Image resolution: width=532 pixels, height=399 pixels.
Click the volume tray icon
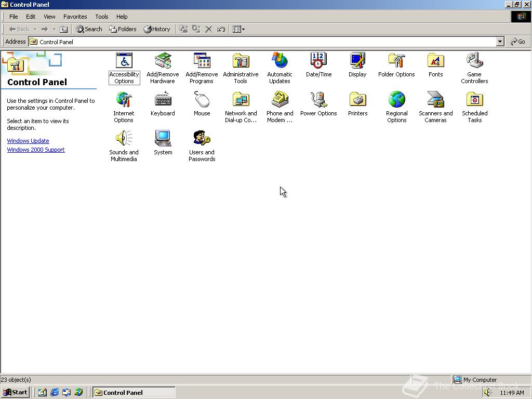488,393
